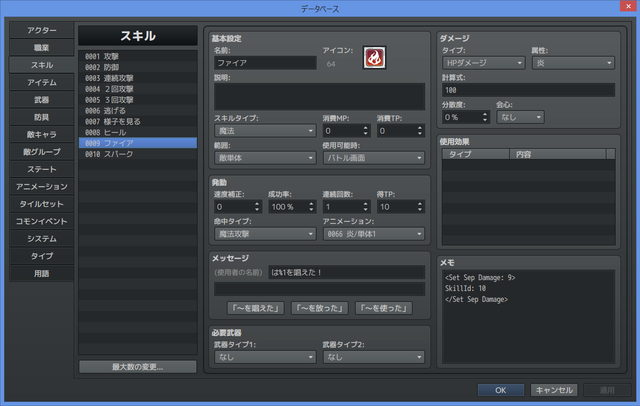Image resolution: width=640 pixels, height=406 pixels.
Task: Select skill 0010 スパーク
Action: coord(138,154)
